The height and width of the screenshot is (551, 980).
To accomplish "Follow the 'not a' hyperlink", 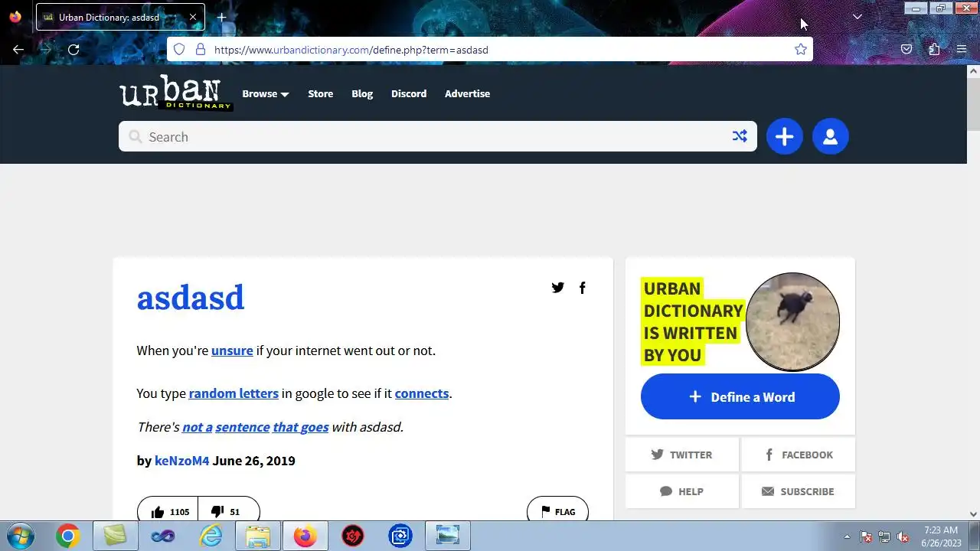I will coord(198,427).
